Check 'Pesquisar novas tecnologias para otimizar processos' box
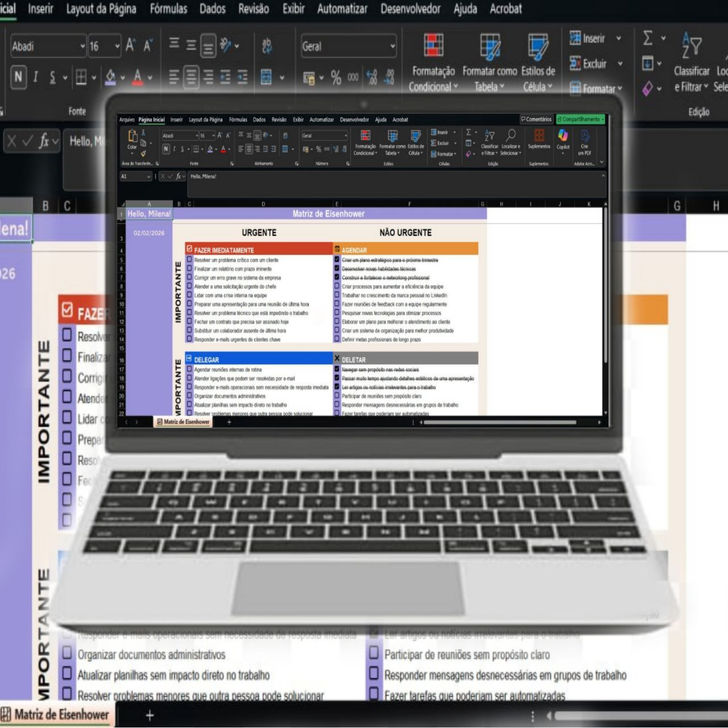The image size is (728, 728). [337, 313]
